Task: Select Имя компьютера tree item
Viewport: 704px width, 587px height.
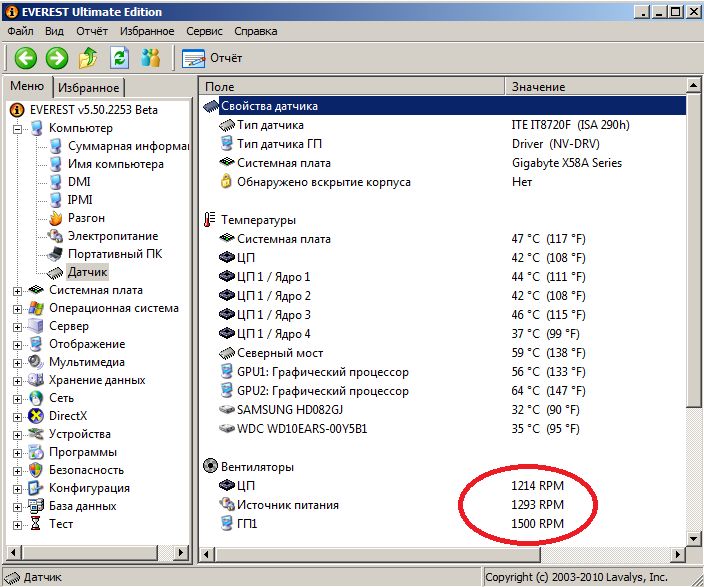Action: click(116, 164)
